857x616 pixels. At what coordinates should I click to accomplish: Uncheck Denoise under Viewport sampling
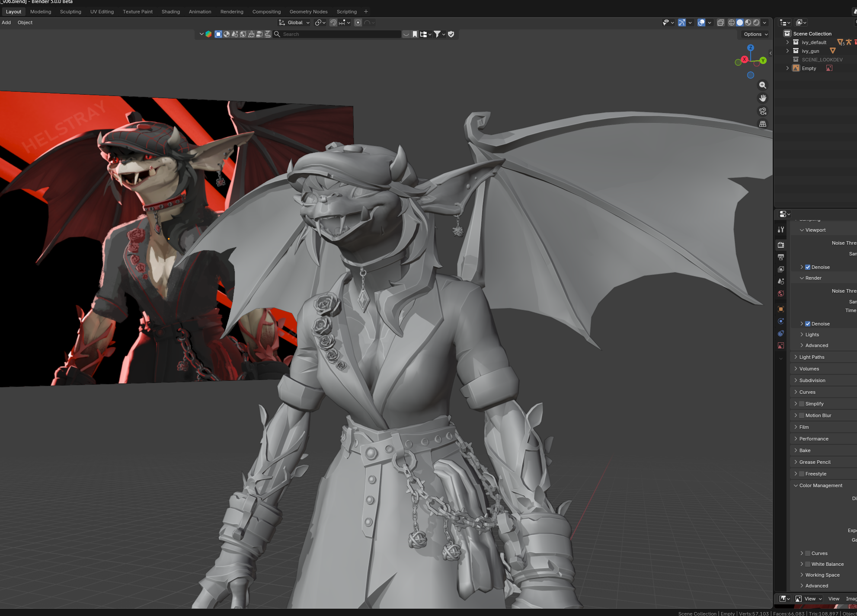pos(808,267)
